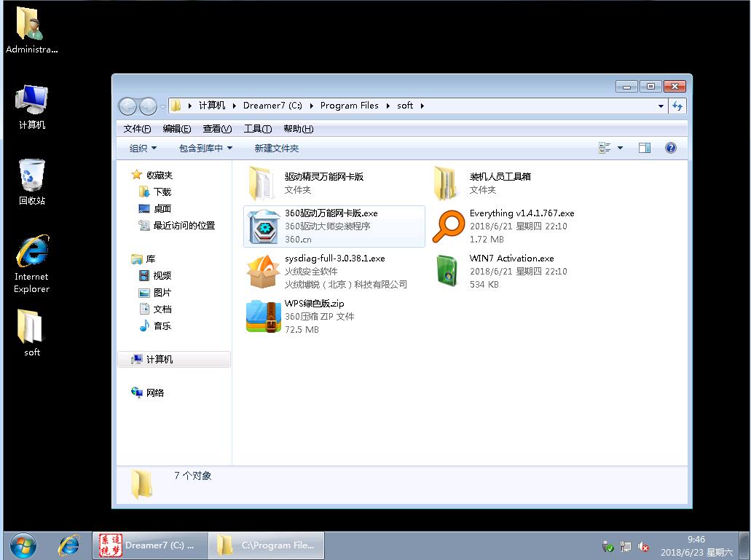Open the 编辑(E) menu

(x=177, y=129)
